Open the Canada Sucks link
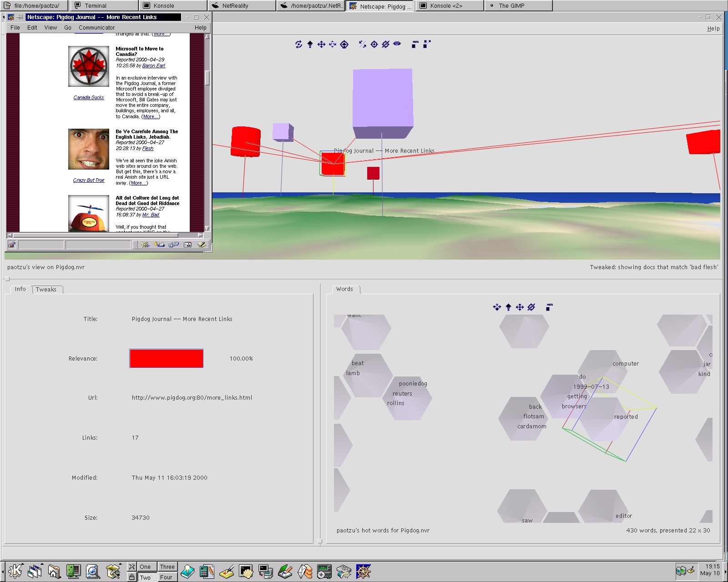Screen dimensions: 728x582 (x=89, y=97)
